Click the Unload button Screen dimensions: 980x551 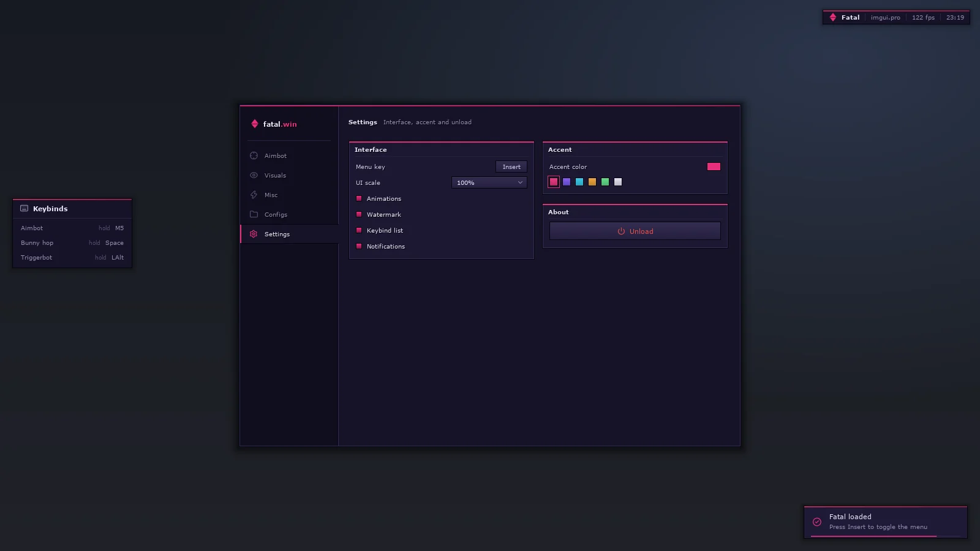(x=635, y=231)
